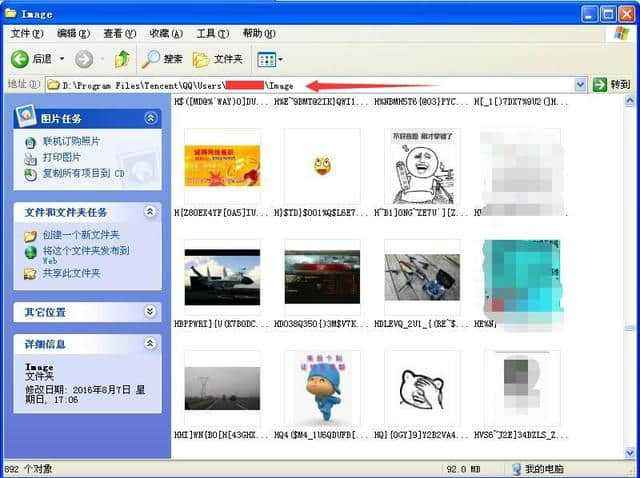
Task: Select the pixelated grey thumbnail HVS6`J2E
Action: [x=522, y=388]
